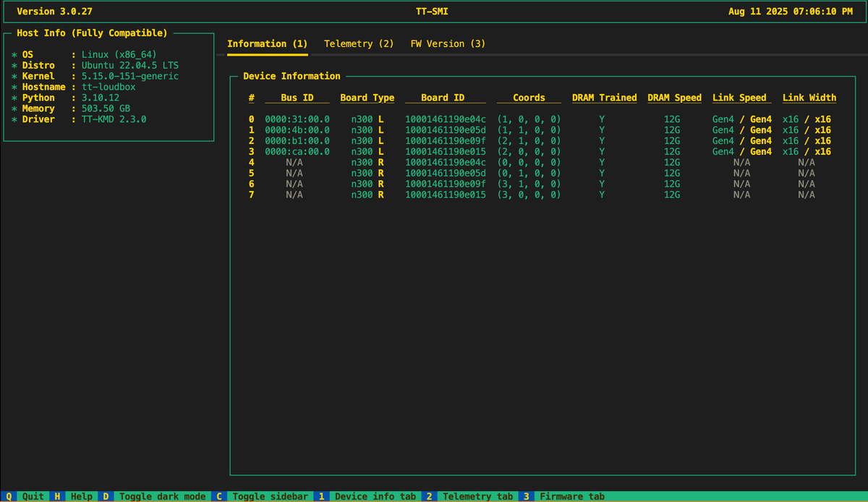Open the FW Version (3) tab
The width and height of the screenshot is (868, 502).
pos(448,43)
